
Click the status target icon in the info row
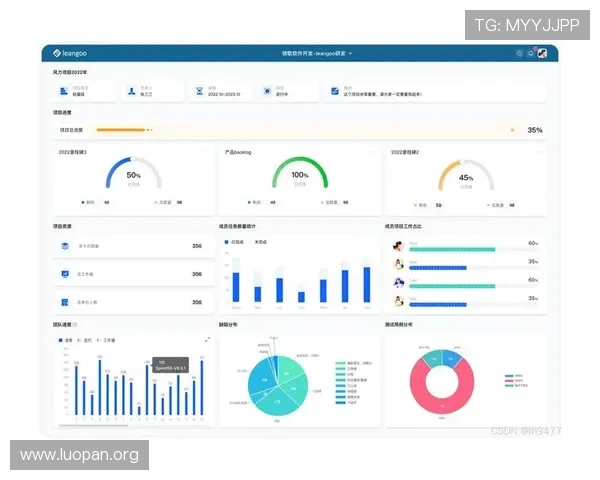[267, 91]
